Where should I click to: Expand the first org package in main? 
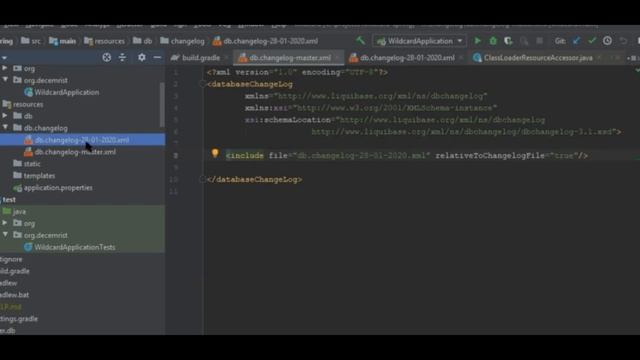click(4, 68)
